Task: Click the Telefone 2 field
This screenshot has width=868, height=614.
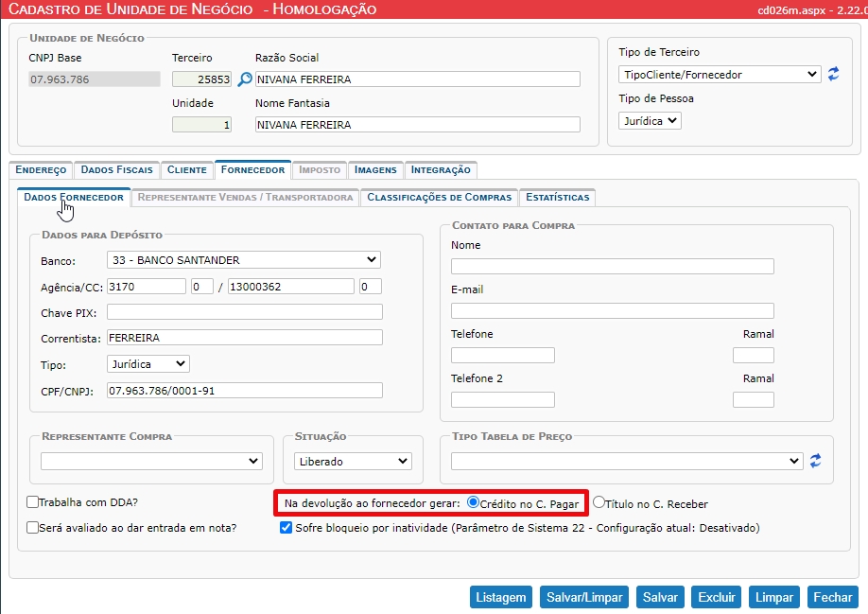Action: coord(503,400)
